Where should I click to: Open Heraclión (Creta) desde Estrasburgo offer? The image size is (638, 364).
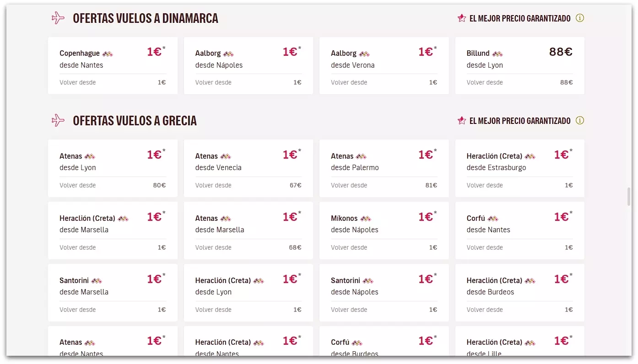coord(519,168)
